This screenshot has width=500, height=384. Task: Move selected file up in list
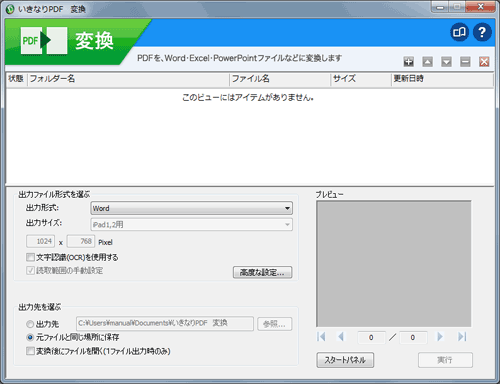pos(428,62)
